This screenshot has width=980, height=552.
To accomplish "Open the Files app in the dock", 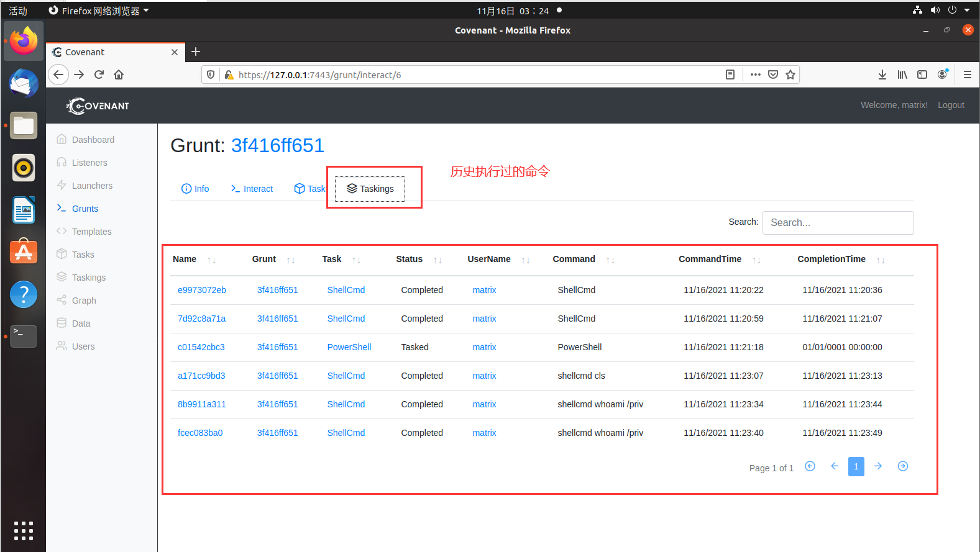I will point(24,126).
